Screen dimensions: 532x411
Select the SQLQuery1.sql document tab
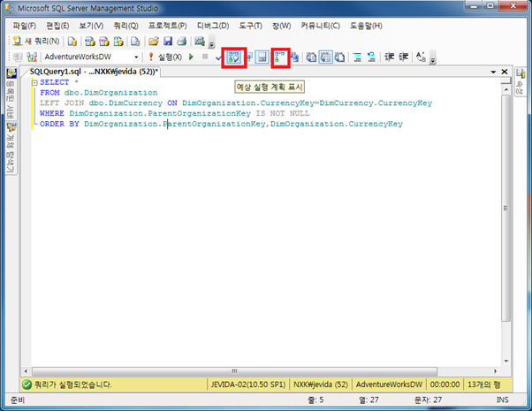(94, 72)
